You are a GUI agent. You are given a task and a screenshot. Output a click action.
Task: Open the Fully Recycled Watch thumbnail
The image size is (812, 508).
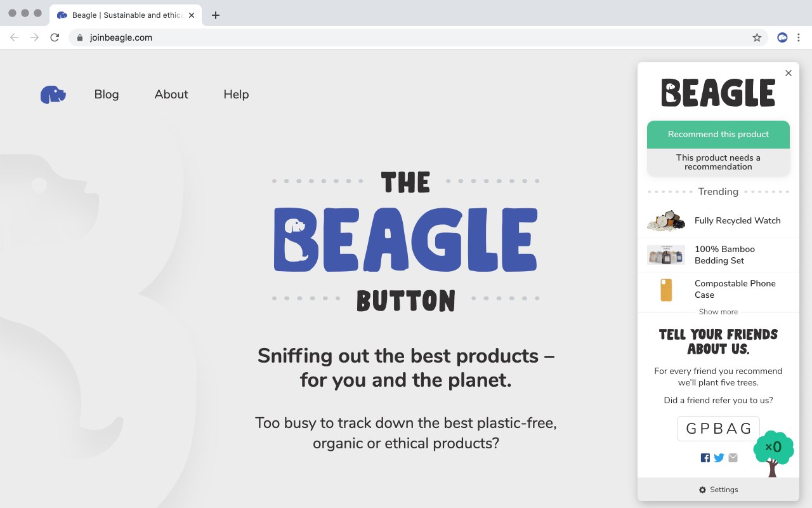click(666, 221)
